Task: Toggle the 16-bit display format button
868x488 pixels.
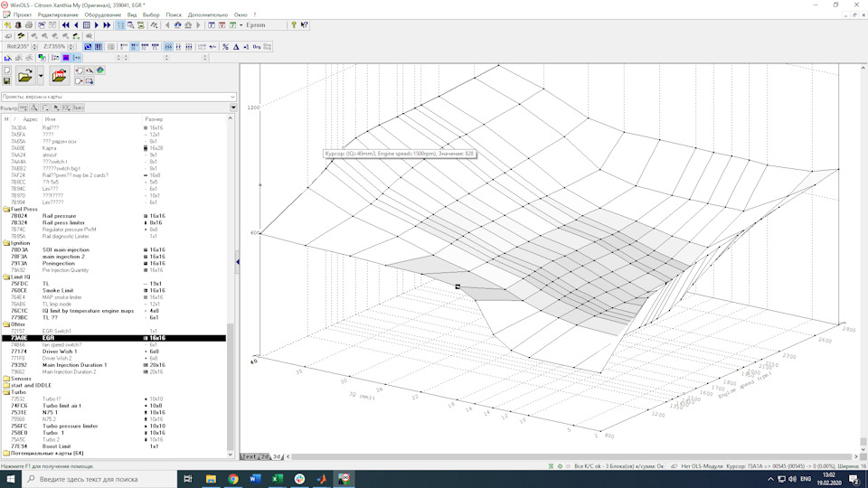Action: click(x=135, y=47)
